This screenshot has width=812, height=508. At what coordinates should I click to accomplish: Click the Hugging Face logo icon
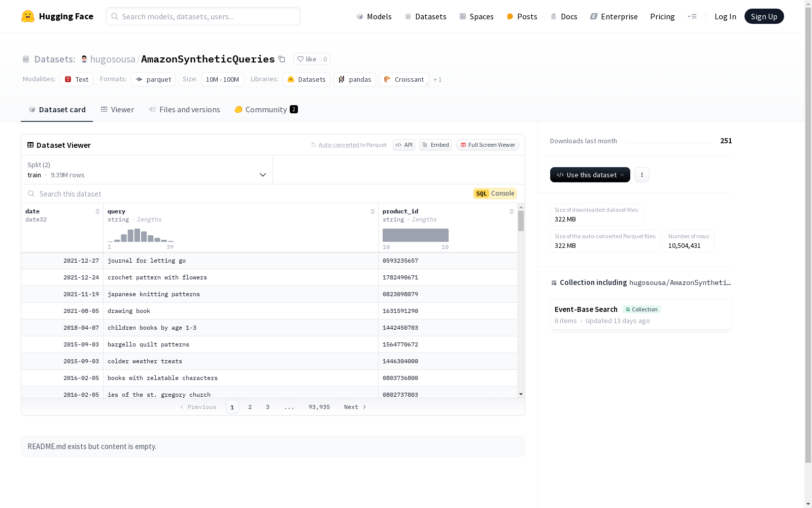[28, 16]
